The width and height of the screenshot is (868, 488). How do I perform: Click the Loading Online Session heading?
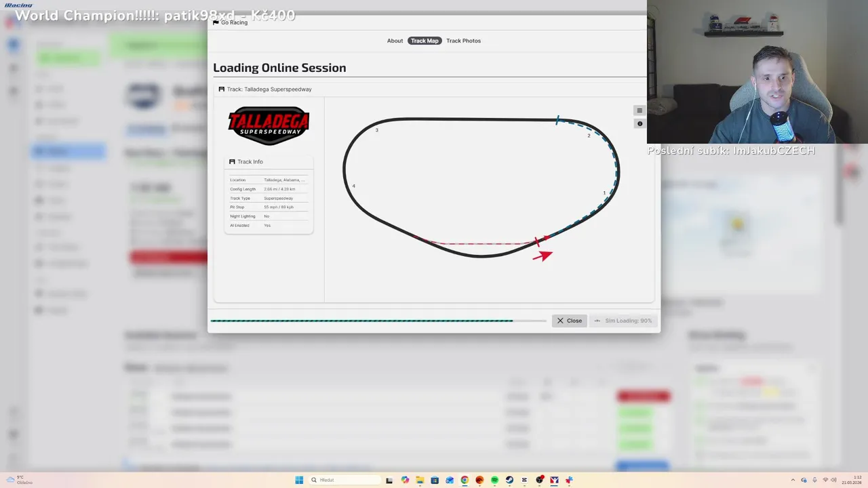[279, 68]
